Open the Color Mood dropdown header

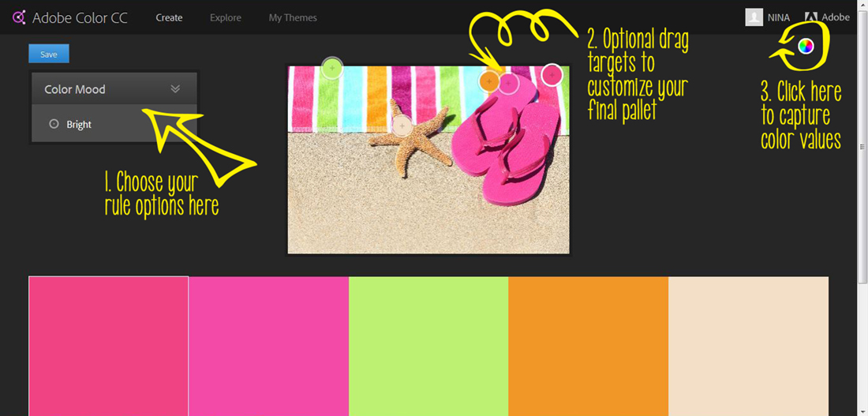pyautogui.click(x=114, y=88)
